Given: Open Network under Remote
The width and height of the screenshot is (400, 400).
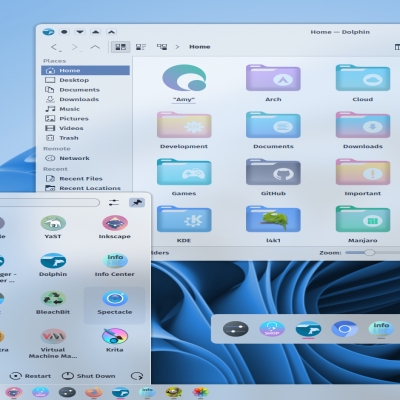Looking at the screenshot, I should click(x=85, y=158).
